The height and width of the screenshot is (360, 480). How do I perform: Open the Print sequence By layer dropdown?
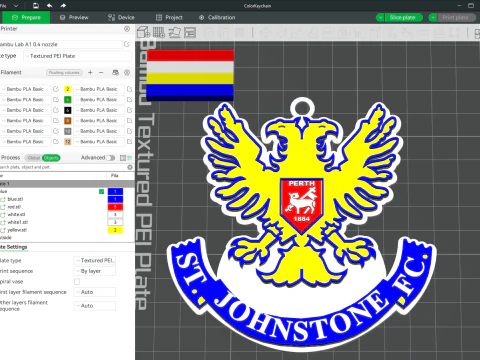point(95,271)
